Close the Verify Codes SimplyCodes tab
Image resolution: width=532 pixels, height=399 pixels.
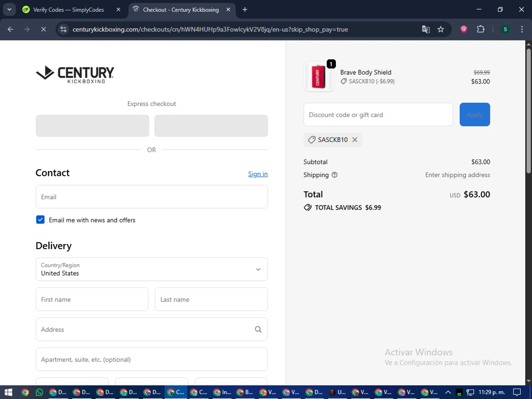point(118,10)
